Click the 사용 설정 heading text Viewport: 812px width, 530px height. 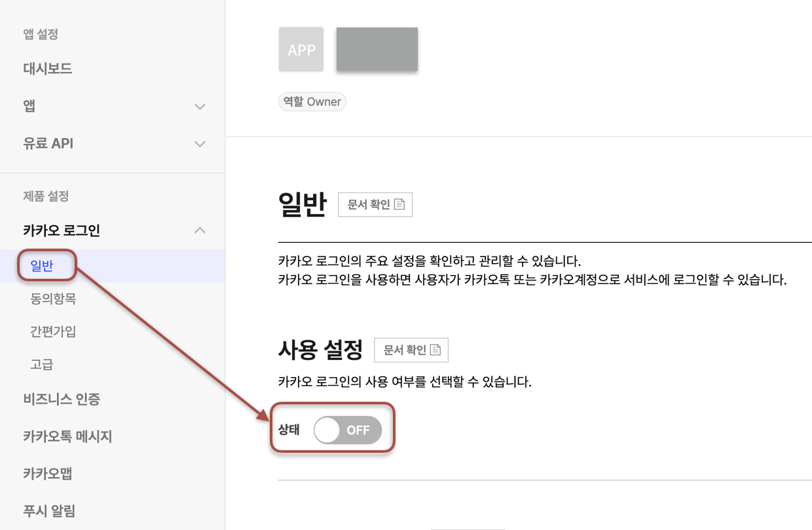(x=320, y=351)
